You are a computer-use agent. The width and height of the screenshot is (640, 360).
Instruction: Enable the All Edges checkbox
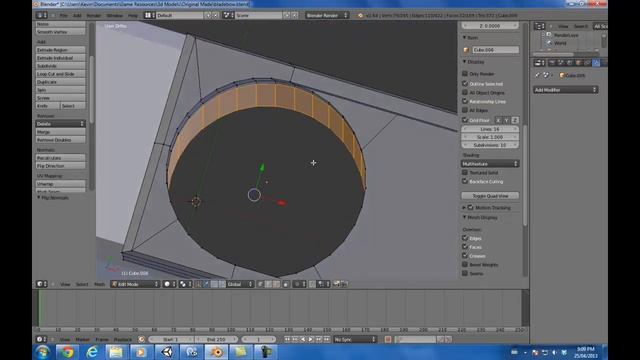point(464,110)
